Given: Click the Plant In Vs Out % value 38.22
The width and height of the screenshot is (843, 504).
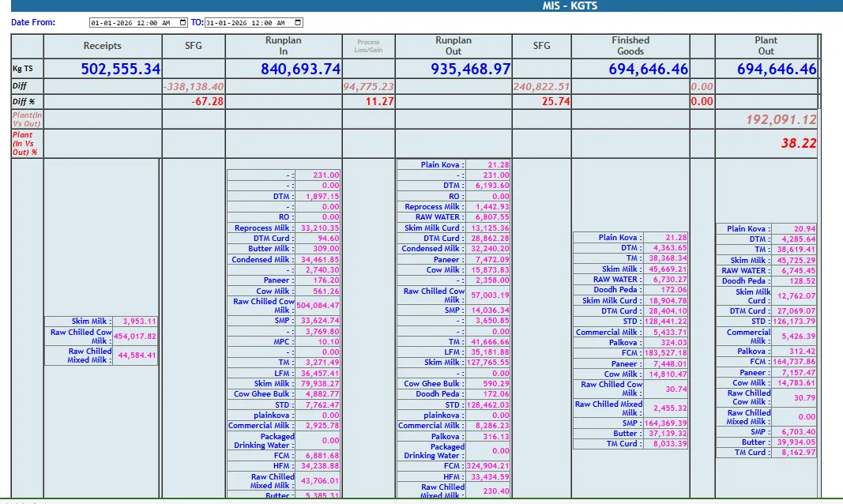Looking at the screenshot, I should (x=799, y=143).
